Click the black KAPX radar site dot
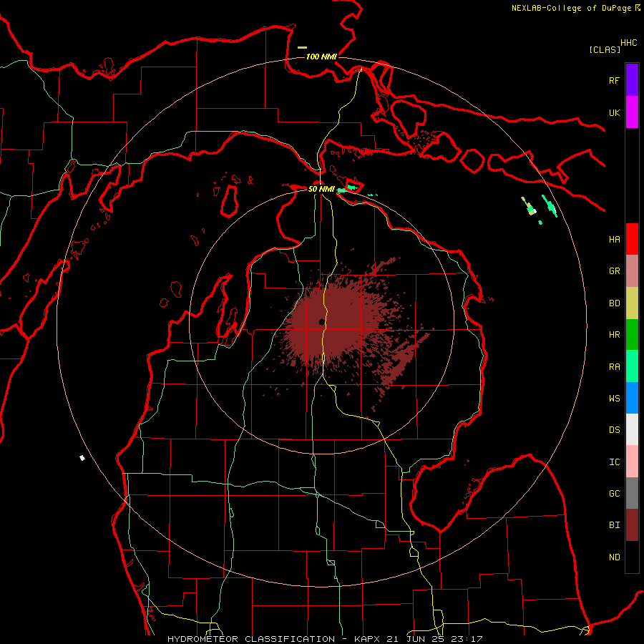The image size is (644, 644). tap(321, 322)
